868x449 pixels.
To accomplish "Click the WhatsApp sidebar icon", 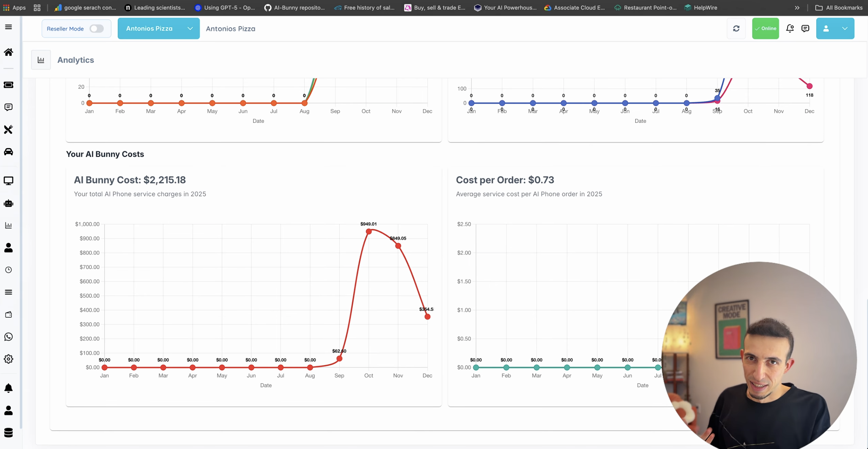I will click(8, 337).
